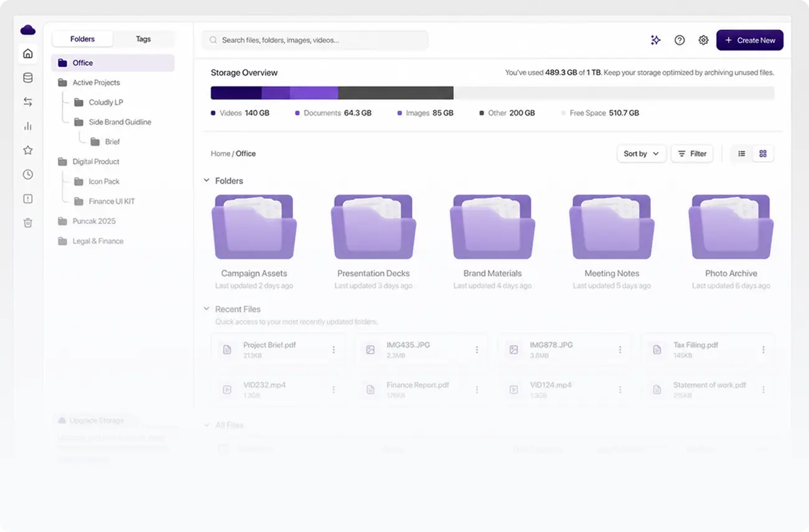Switch to grid view
This screenshot has width=809, height=532.
pos(763,154)
